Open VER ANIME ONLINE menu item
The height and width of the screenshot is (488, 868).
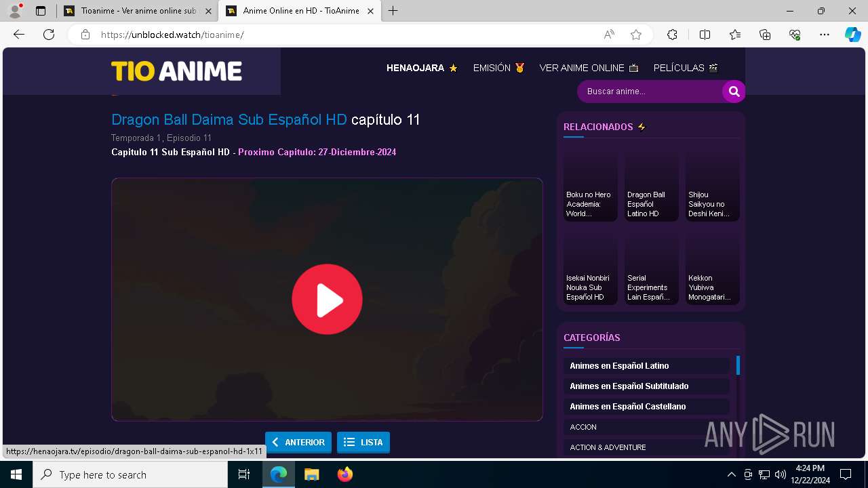[x=589, y=68]
